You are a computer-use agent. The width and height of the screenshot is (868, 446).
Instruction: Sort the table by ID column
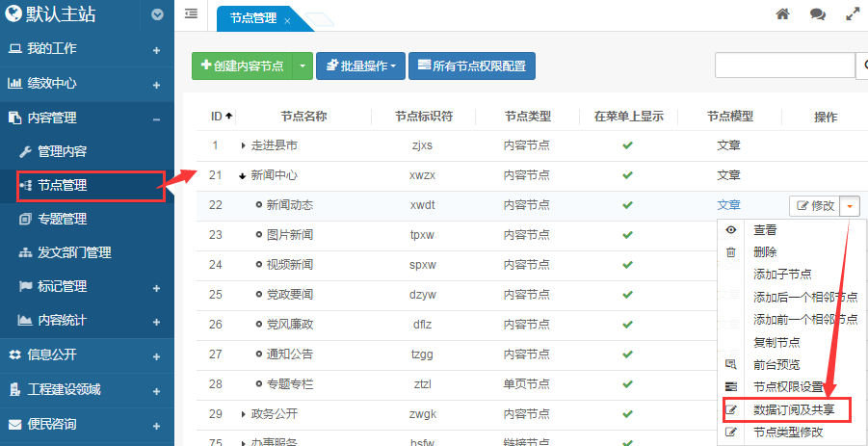(221, 117)
